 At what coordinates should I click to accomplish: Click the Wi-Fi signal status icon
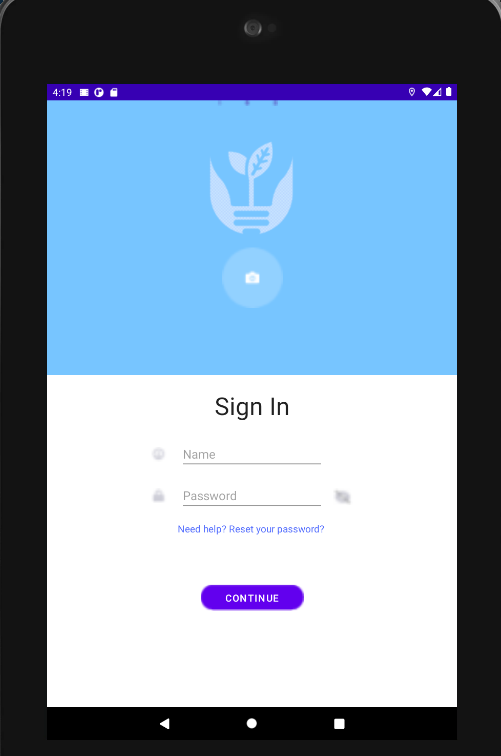click(x=426, y=92)
